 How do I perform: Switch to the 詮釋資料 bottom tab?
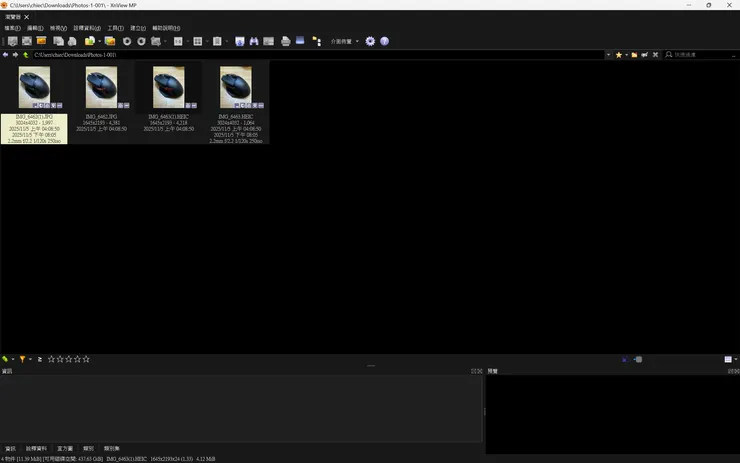pyautogui.click(x=36, y=448)
